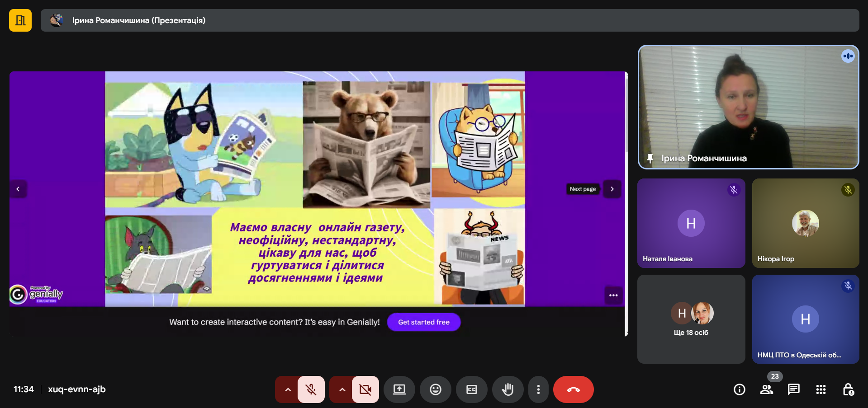The image size is (868, 408).
Task: Click the present screen share icon
Action: point(399,389)
